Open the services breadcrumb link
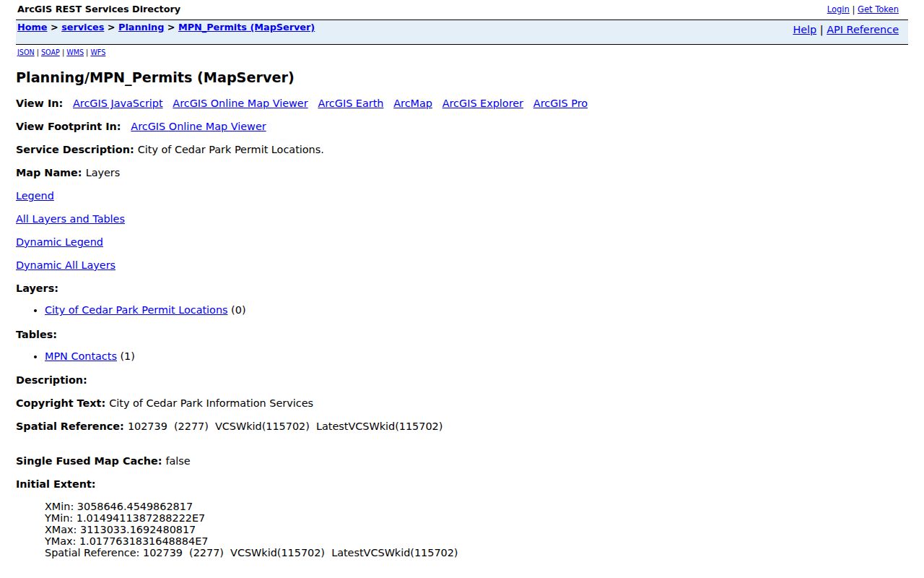The width and height of the screenshot is (924, 578). coord(83,27)
